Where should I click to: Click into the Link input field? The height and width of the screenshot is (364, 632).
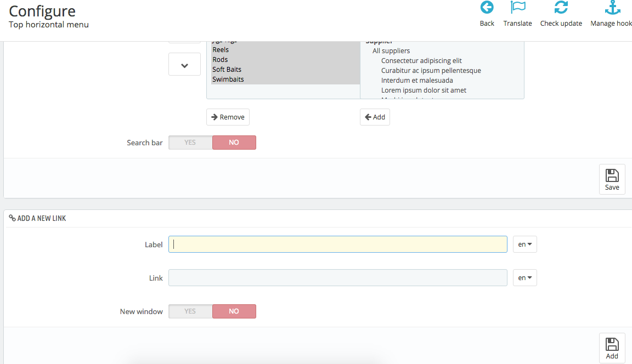click(x=338, y=278)
